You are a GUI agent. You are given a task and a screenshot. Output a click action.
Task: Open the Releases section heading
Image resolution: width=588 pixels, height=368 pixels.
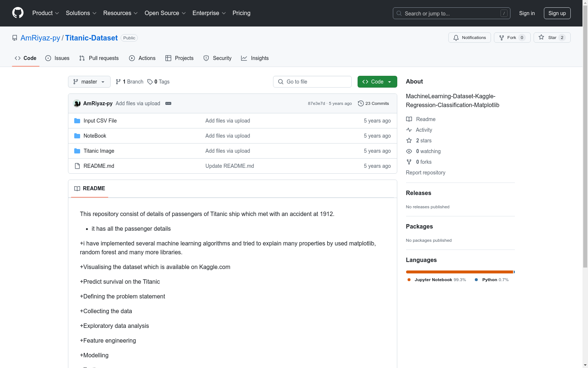[419, 193]
